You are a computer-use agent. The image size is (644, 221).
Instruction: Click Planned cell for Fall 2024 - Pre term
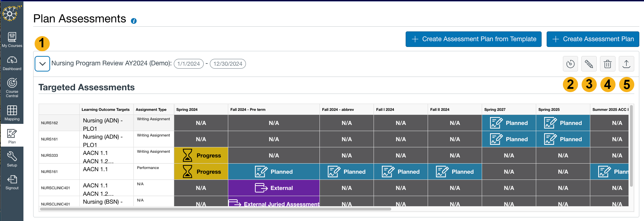pos(274,172)
